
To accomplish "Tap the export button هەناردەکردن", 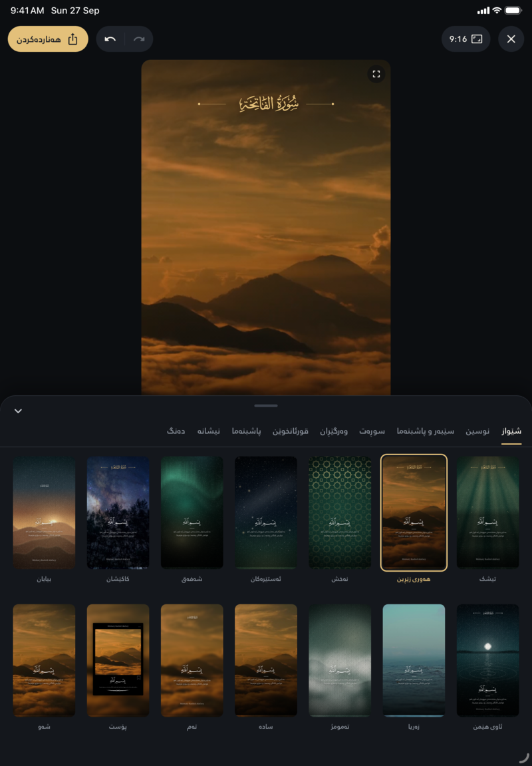I will [x=48, y=39].
